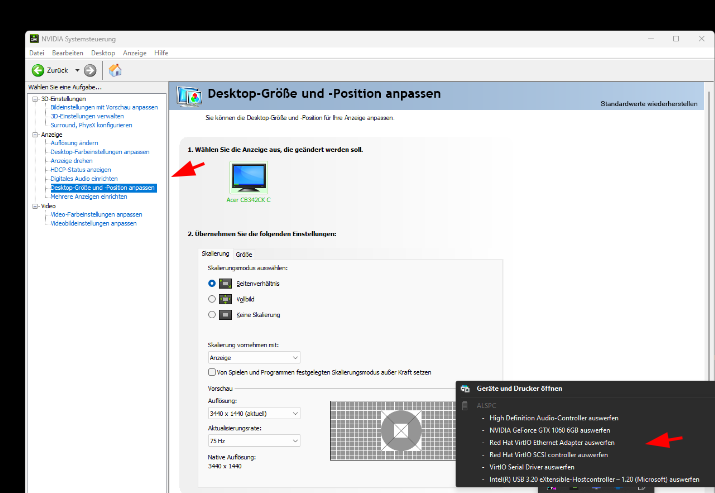Collapse the Anzeige tree node
Screen dimensions: 715x493
35,135
